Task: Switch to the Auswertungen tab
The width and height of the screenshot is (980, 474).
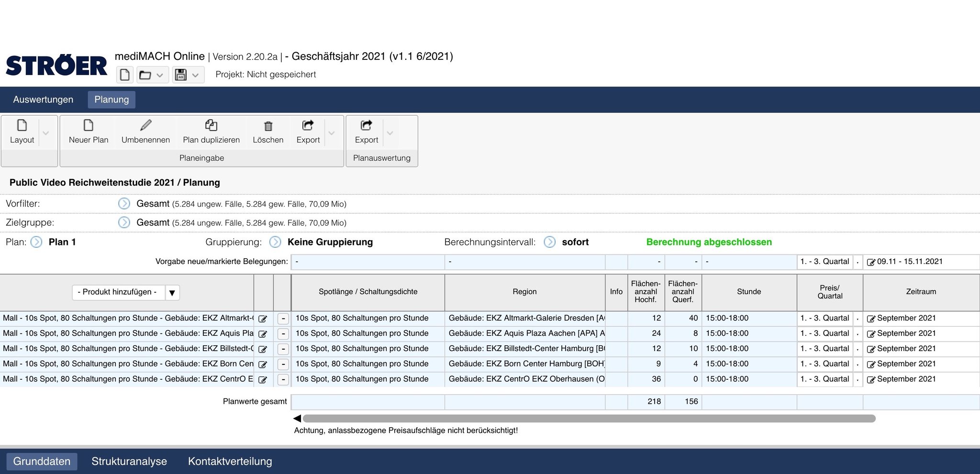Action: tap(43, 99)
